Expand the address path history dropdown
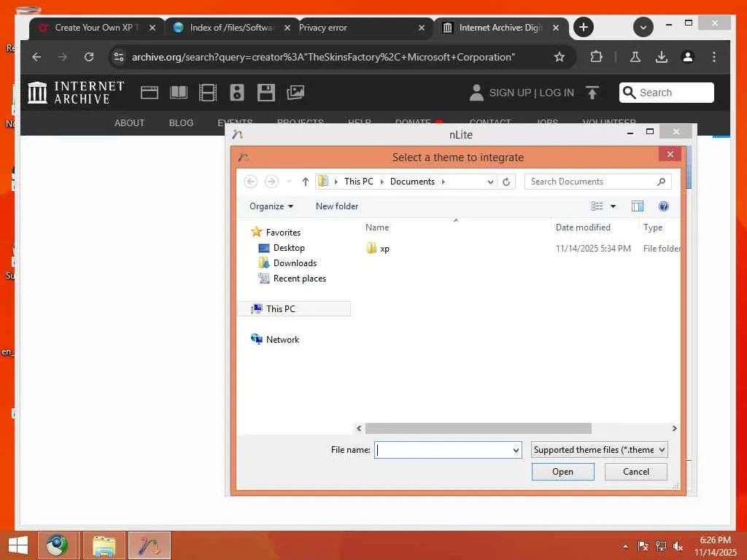This screenshot has width=747, height=560. (x=490, y=182)
